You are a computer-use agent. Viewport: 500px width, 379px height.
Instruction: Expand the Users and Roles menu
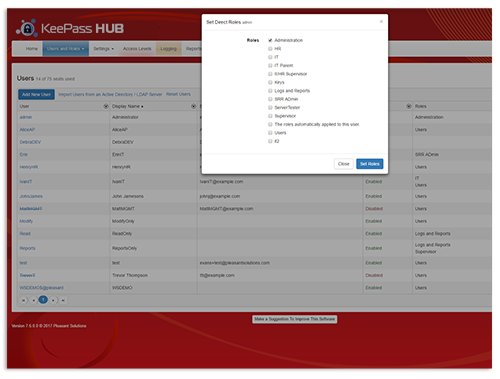66,49
